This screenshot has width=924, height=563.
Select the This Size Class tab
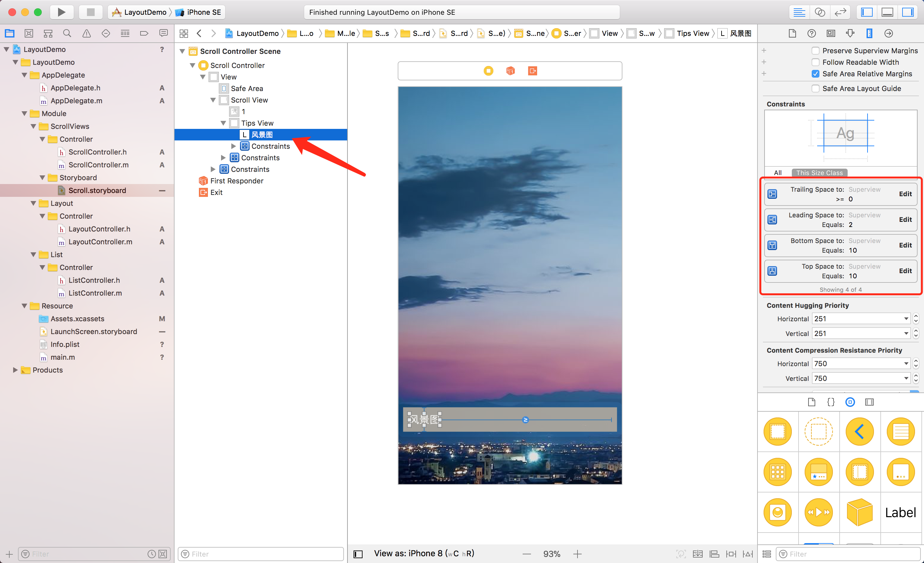tap(819, 173)
